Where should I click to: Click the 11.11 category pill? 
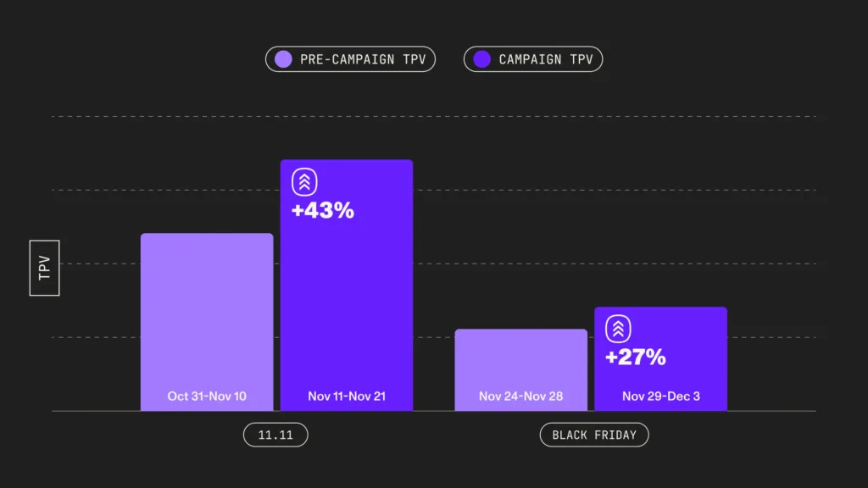click(275, 435)
